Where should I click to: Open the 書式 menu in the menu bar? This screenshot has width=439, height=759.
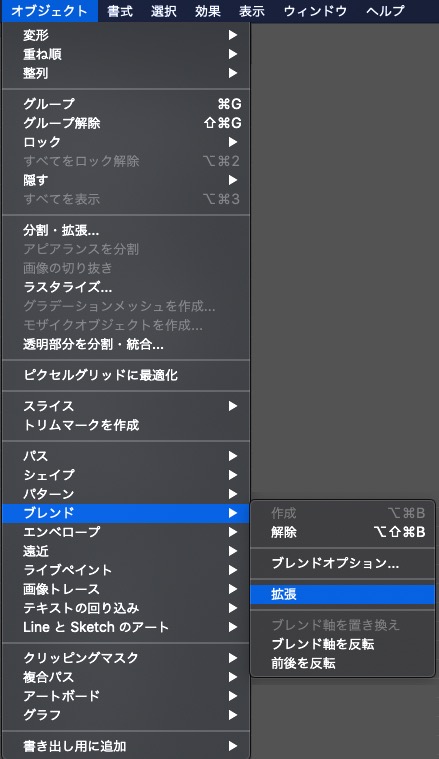click(x=120, y=11)
